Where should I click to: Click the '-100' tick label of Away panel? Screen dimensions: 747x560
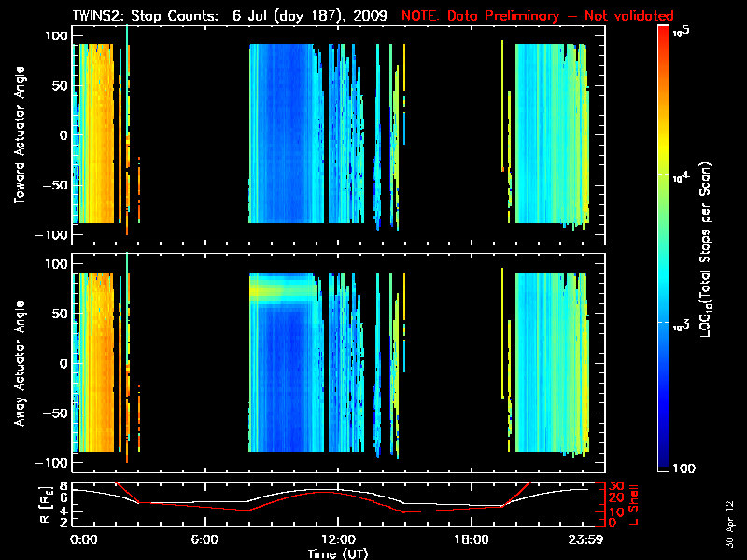51,462
